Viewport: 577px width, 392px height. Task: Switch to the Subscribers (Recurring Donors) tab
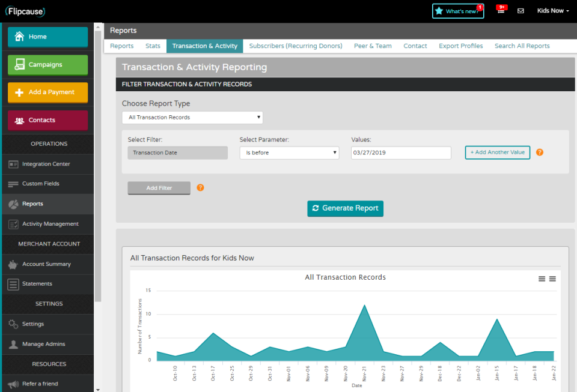295,46
